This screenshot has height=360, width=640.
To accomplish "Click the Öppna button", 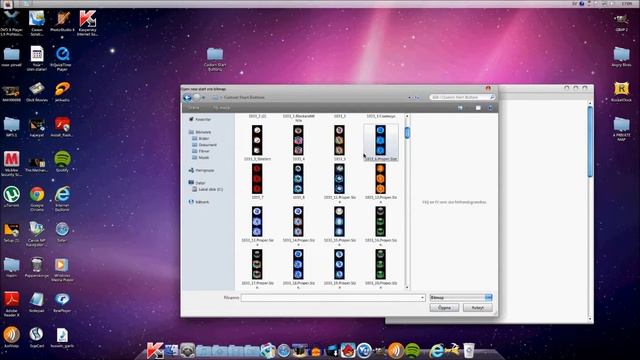I will [x=444, y=308].
